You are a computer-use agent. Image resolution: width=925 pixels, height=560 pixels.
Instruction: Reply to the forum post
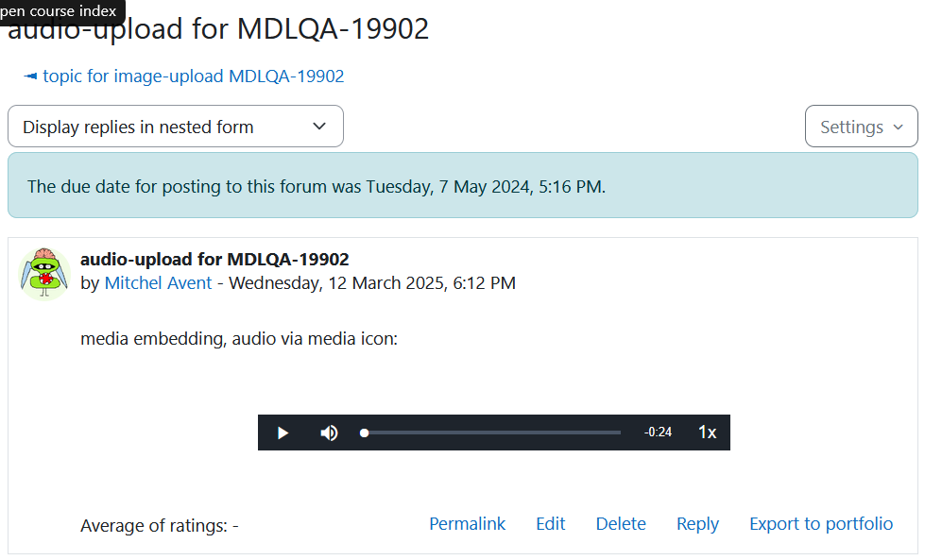697,523
